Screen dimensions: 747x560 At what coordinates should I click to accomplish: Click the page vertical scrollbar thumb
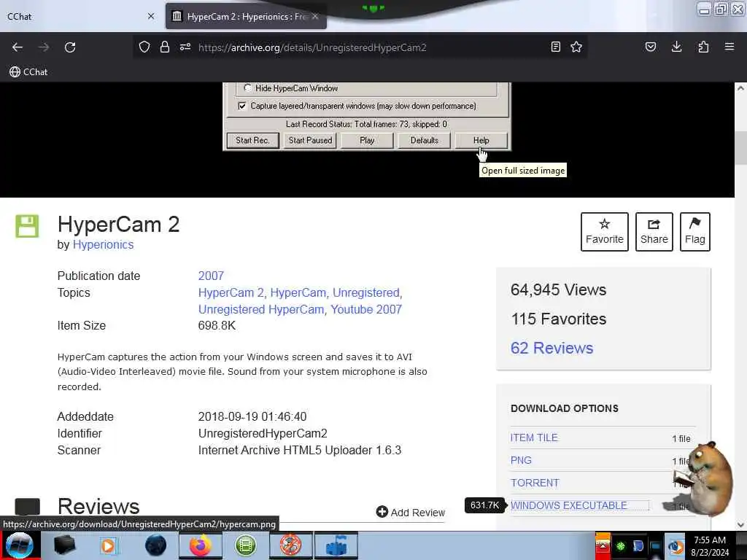tap(740, 147)
